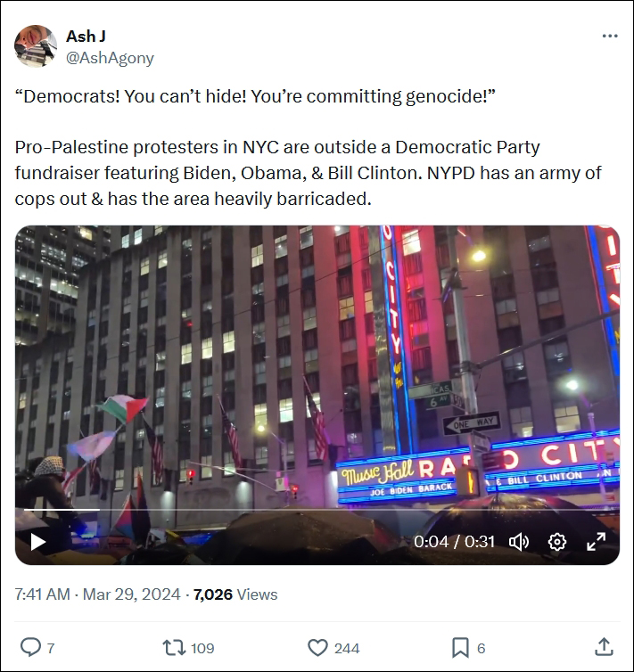Screen dimensions: 634x672
Task: Like the tweet with the heart icon
Action: tap(317, 648)
